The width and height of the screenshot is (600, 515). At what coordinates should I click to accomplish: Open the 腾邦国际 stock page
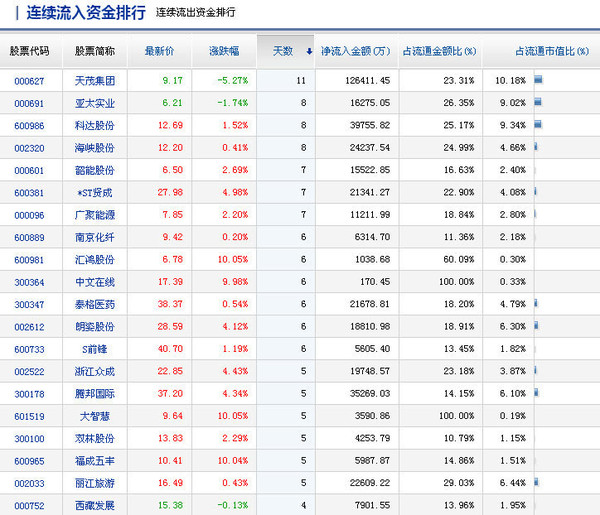click(x=95, y=394)
